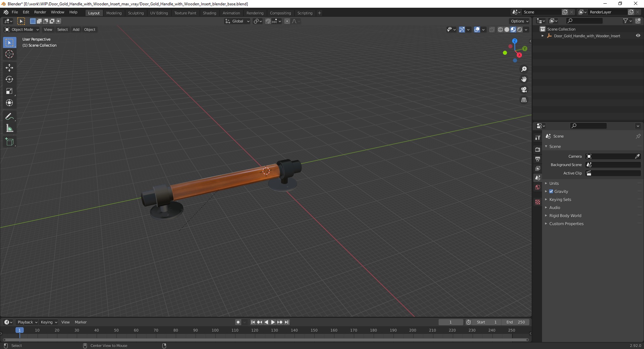Click the viewport zoom magnifier icon
The width and height of the screenshot is (644, 349).
click(524, 69)
